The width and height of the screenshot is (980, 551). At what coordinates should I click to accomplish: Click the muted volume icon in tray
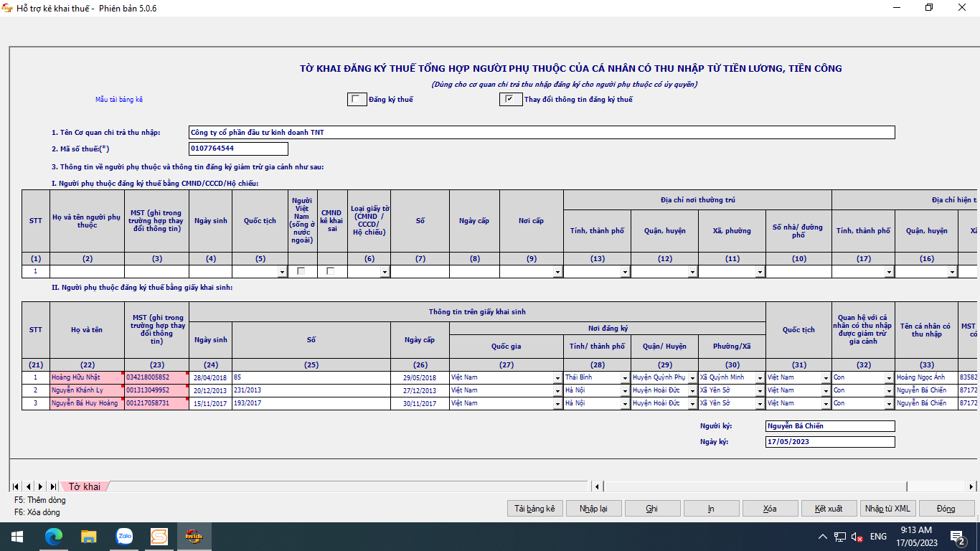point(857,537)
